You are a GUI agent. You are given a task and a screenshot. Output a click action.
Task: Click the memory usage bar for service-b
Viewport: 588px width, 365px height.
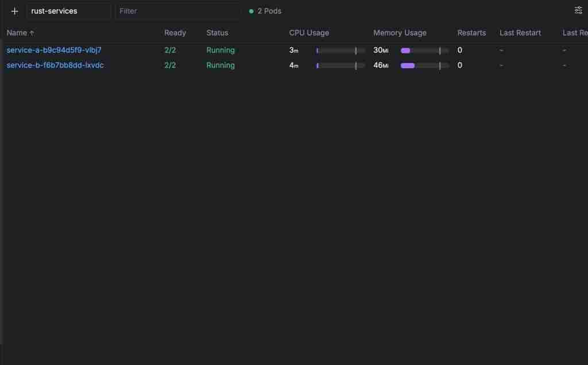click(x=424, y=65)
